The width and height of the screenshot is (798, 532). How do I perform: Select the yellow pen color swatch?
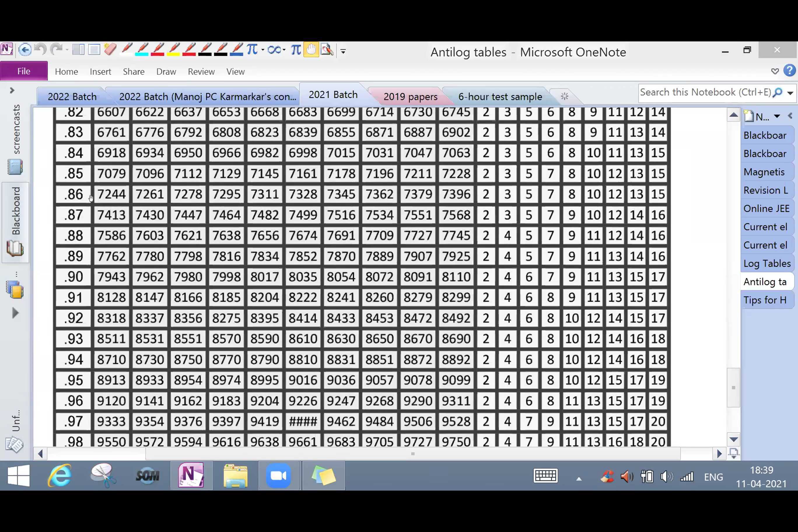173,50
